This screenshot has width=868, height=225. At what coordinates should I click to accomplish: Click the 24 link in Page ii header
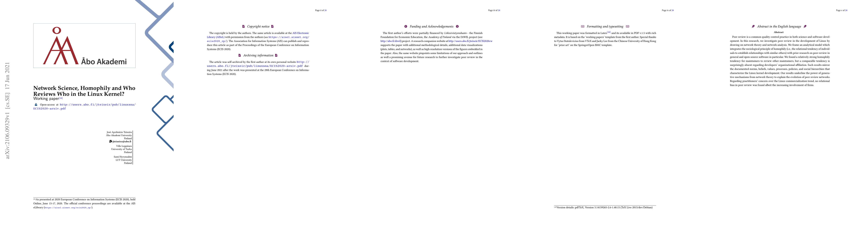click(x=325, y=10)
